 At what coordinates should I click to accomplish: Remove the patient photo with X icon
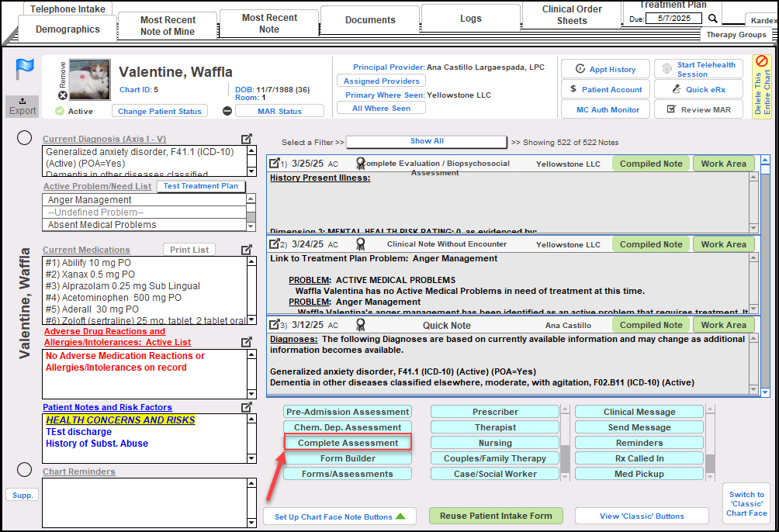[x=63, y=95]
